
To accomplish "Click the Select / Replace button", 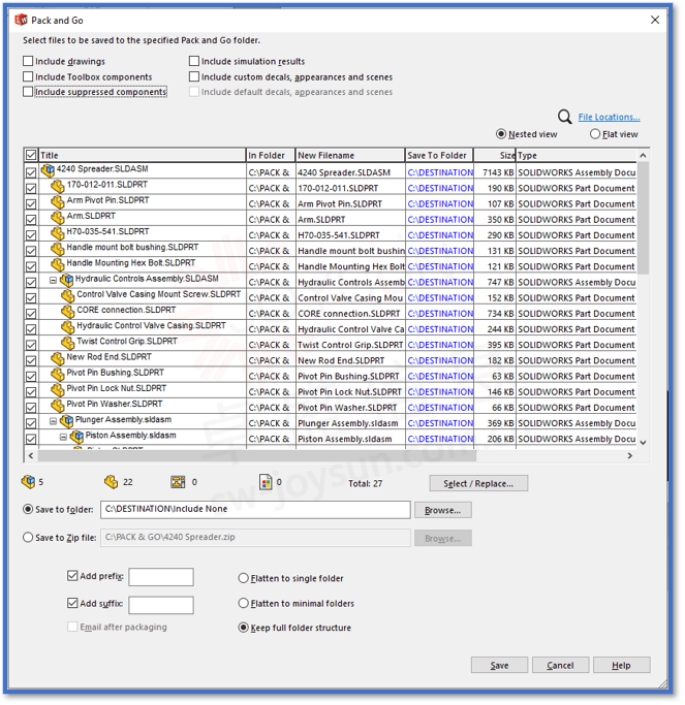I will 479,484.
